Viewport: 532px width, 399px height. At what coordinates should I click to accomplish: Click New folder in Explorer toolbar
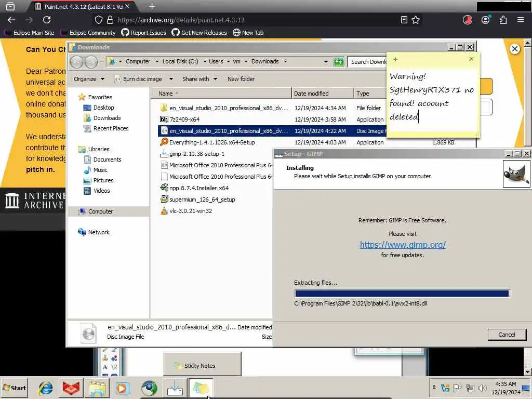point(241,79)
